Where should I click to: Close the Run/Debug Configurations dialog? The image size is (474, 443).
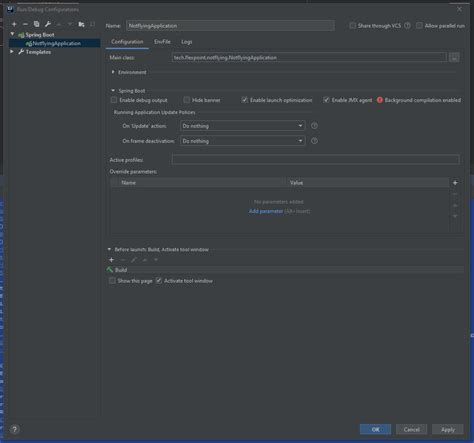(x=459, y=9)
